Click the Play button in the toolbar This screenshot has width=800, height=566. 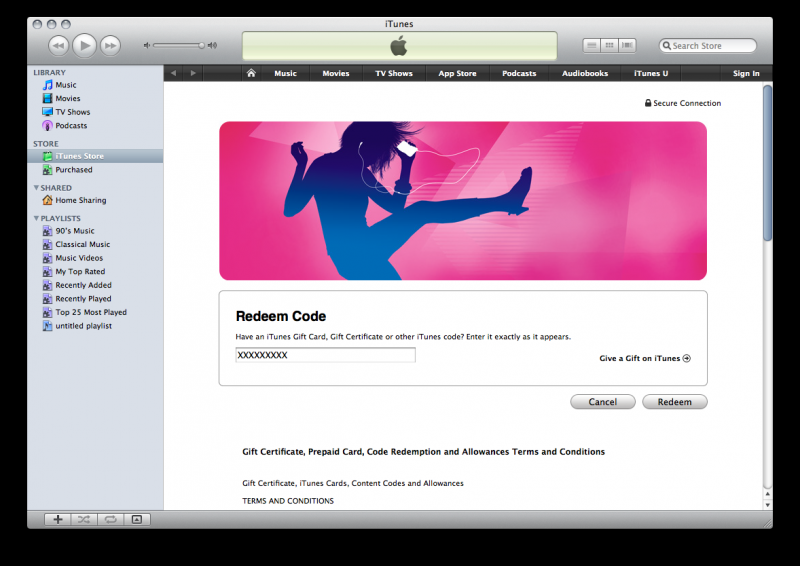coord(84,45)
